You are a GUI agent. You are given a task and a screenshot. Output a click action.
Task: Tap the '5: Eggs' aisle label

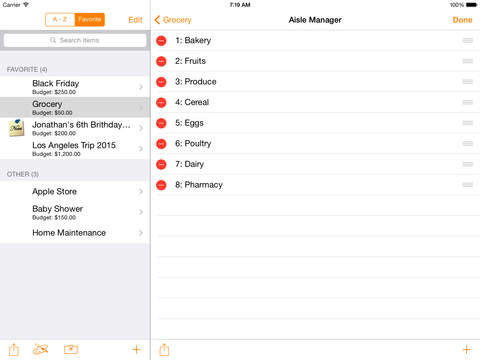(x=189, y=123)
